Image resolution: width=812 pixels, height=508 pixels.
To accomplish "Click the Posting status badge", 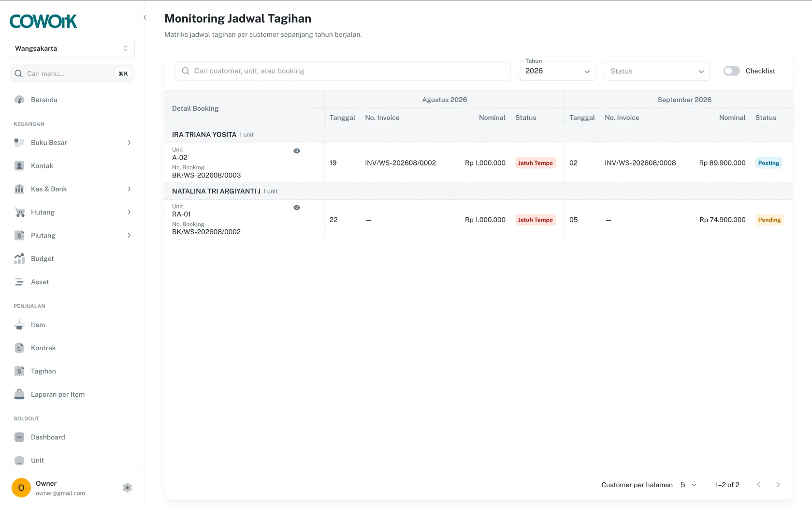I will (x=768, y=163).
